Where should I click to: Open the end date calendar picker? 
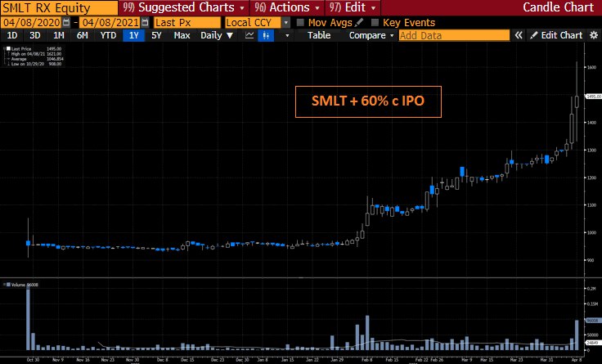click(x=145, y=23)
